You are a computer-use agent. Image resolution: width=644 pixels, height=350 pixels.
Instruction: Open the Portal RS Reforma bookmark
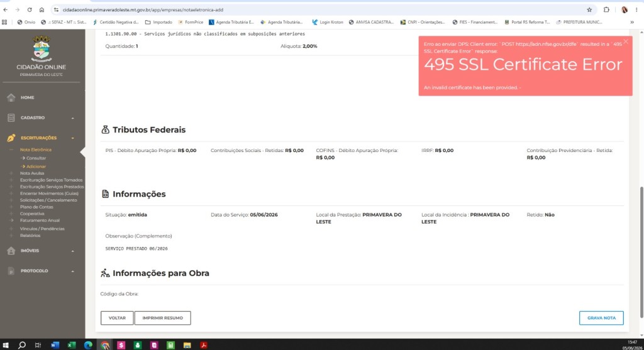528,22
